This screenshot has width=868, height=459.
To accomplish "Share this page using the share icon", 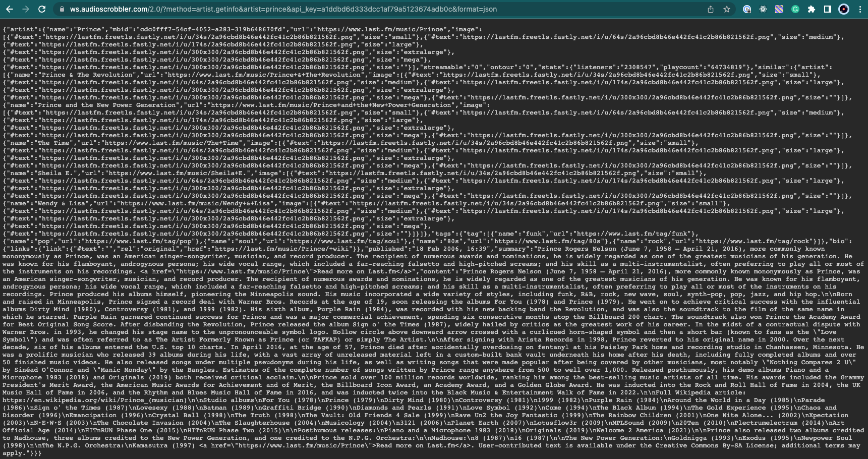I will point(711,9).
